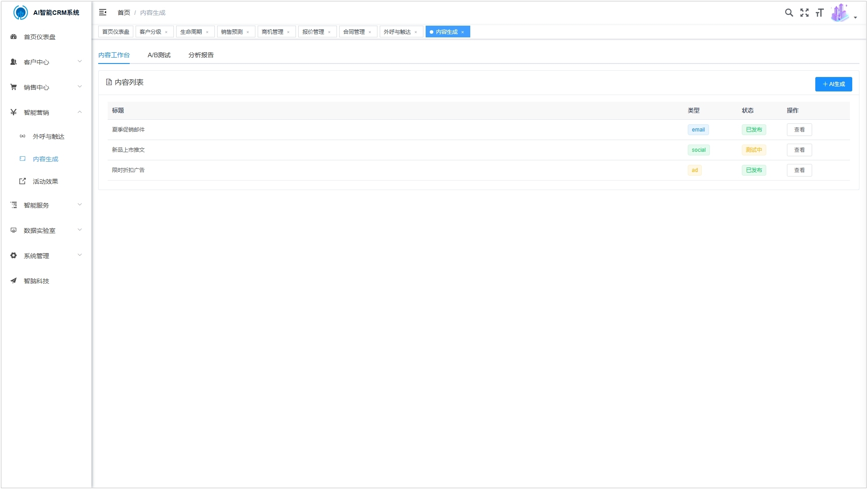Click the user avatar image
The width and height of the screenshot is (868, 490).
coord(840,13)
